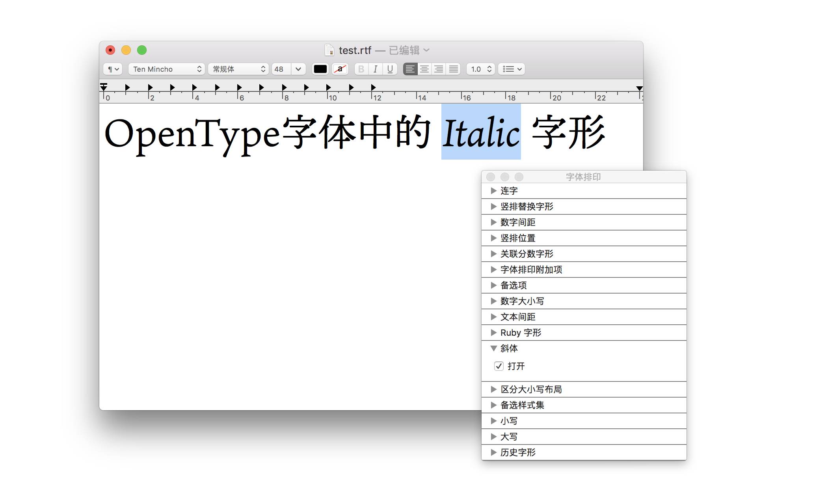The image size is (839, 504).
Task: Align text right
Action: coord(439,69)
